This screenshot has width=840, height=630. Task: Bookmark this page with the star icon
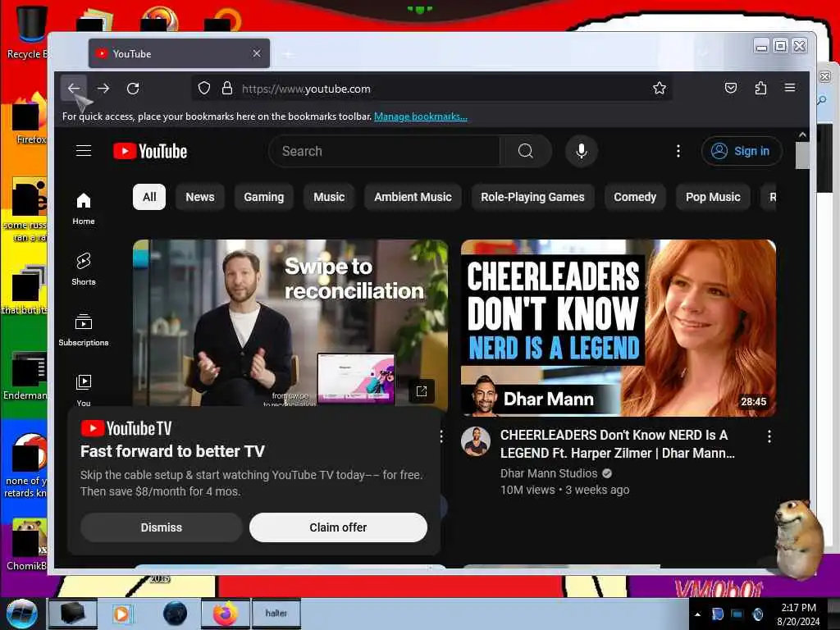pos(660,89)
